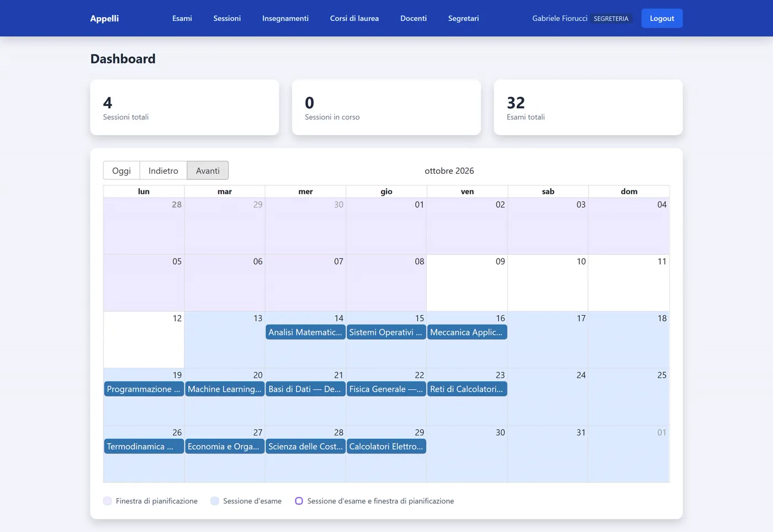Open the Esami menu item

click(x=182, y=18)
